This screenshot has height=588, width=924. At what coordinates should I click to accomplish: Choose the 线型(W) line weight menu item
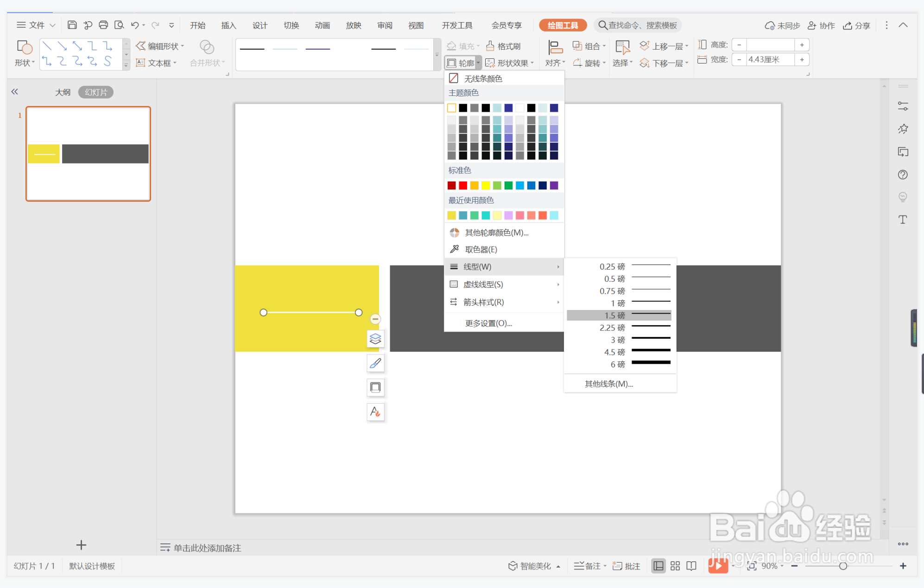click(x=504, y=266)
